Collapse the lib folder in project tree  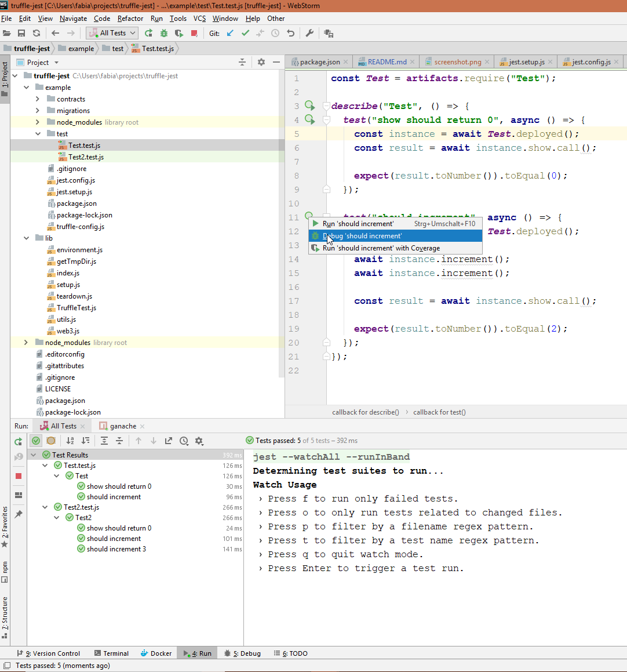(26, 238)
